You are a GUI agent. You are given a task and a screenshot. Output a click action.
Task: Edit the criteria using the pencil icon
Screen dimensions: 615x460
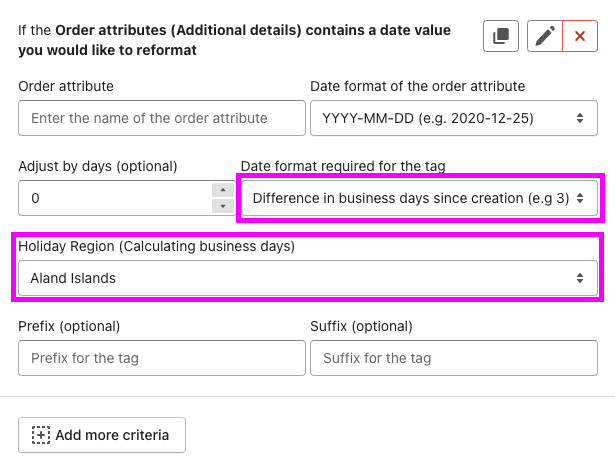[x=545, y=36]
